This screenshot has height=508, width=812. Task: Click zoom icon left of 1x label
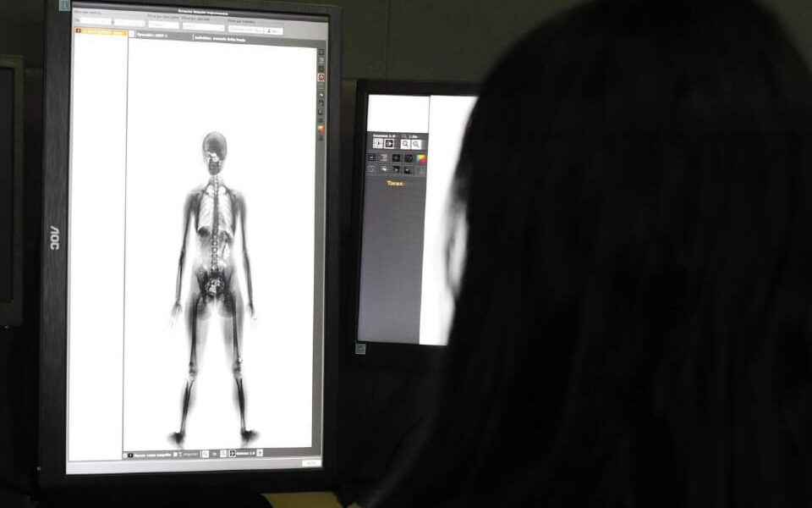205,454
